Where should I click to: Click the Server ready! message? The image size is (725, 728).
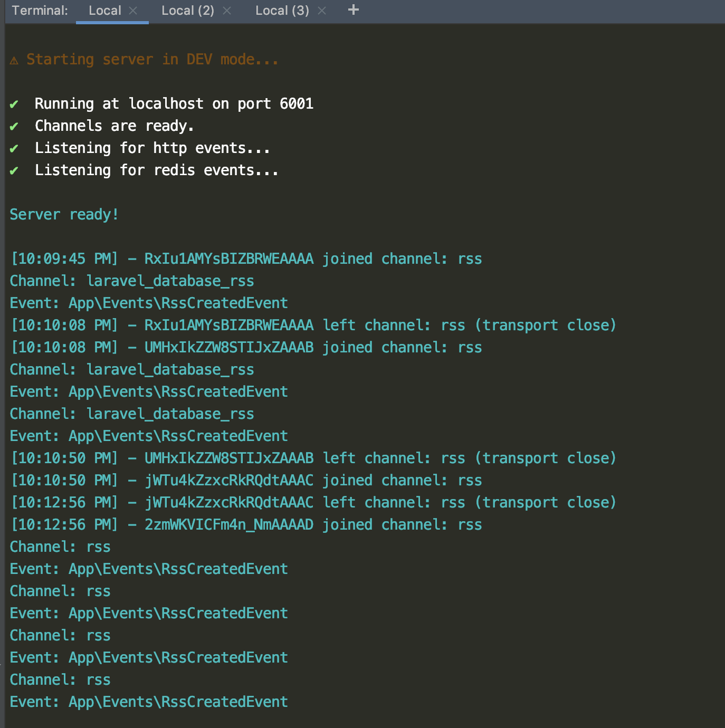(x=64, y=215)
